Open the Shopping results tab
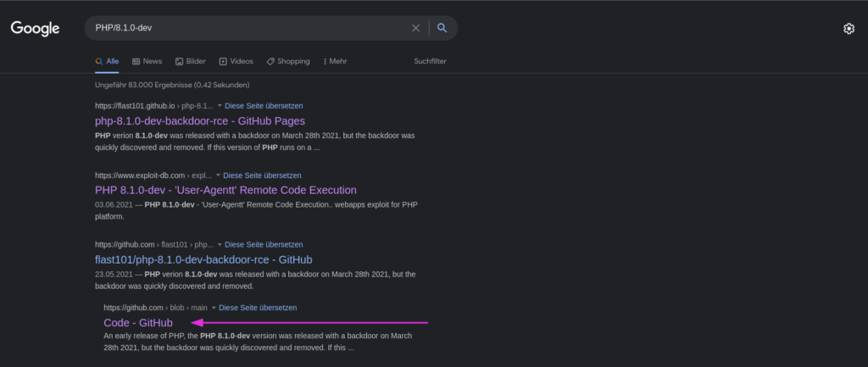The width and height of the screenshot is (868, 367). (287, 61)
